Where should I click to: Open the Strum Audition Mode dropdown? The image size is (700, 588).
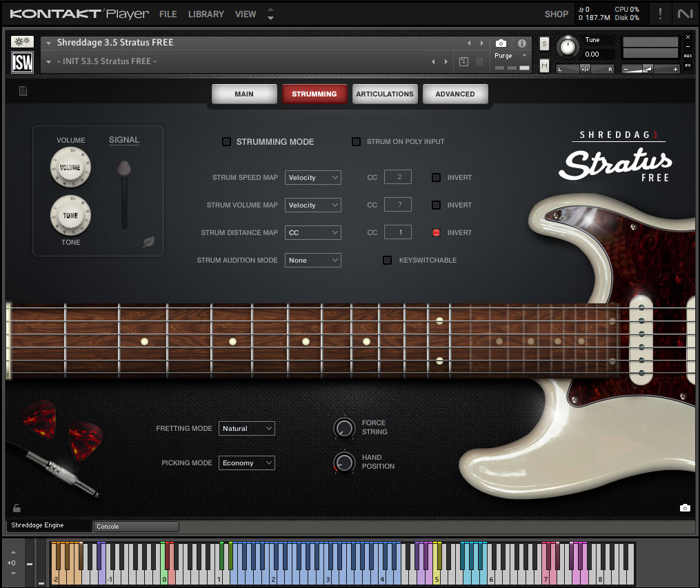313,260
